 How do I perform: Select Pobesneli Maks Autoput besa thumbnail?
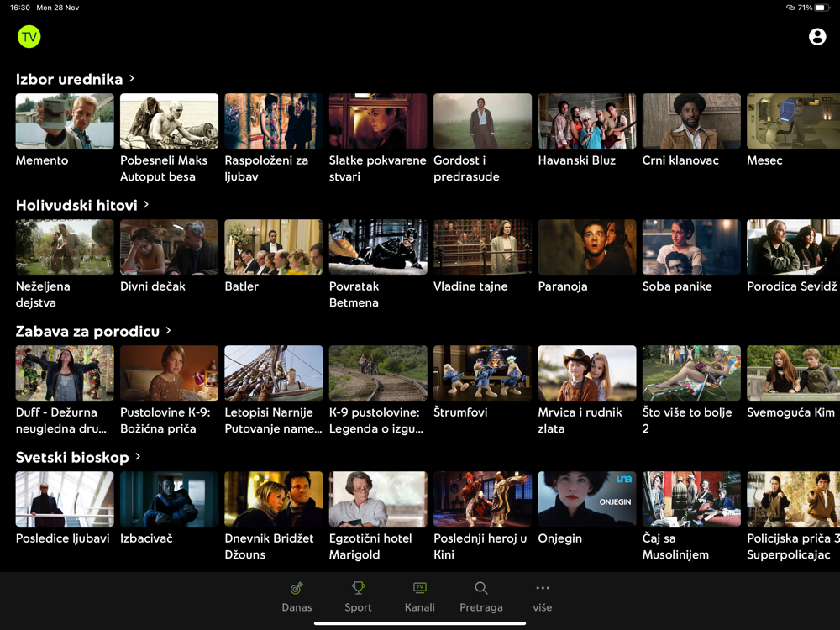(x=170, y=121)
